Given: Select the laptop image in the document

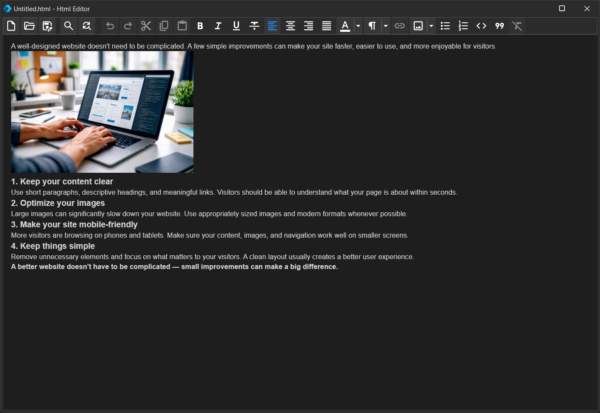Looking at the screenshot, I should [102, 112].
